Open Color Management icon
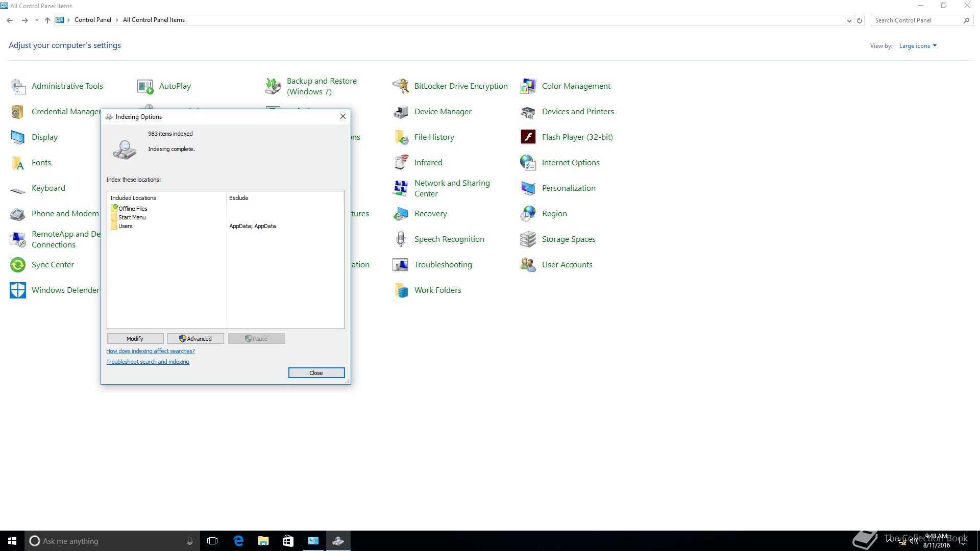This screenshot has height=551, width=980. 528,86
